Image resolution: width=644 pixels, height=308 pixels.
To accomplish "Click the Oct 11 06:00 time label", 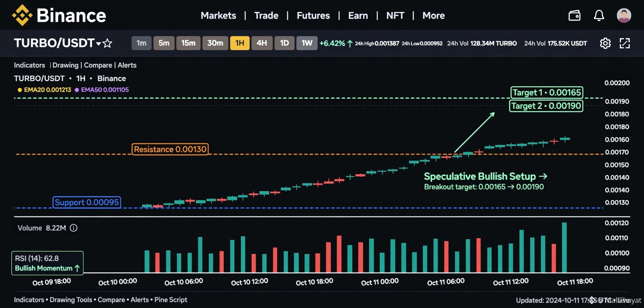I will coord(446,282).
